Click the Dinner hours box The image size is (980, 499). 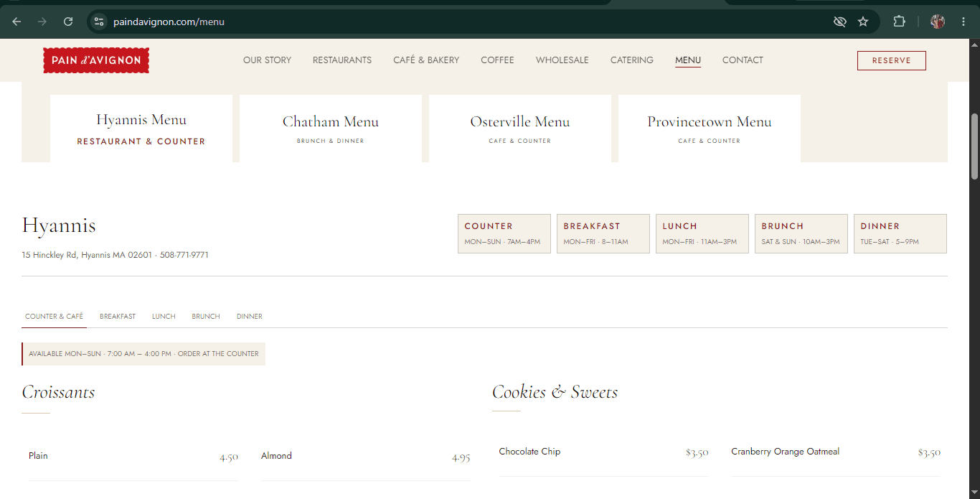(900, 233)
